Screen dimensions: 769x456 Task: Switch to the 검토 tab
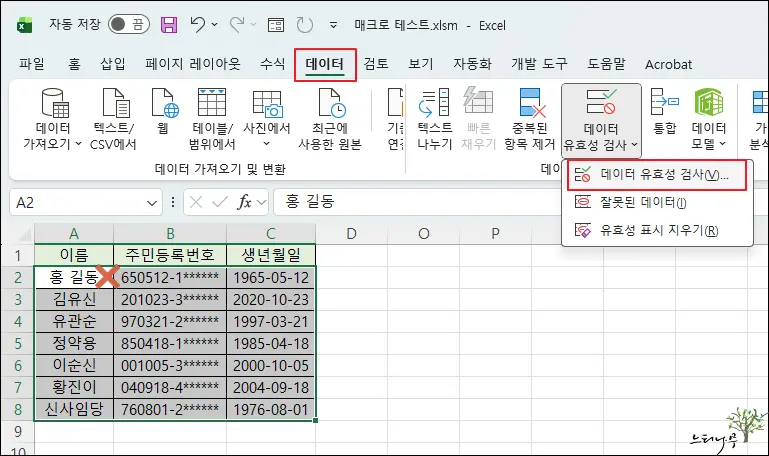(x=376, y=64)
